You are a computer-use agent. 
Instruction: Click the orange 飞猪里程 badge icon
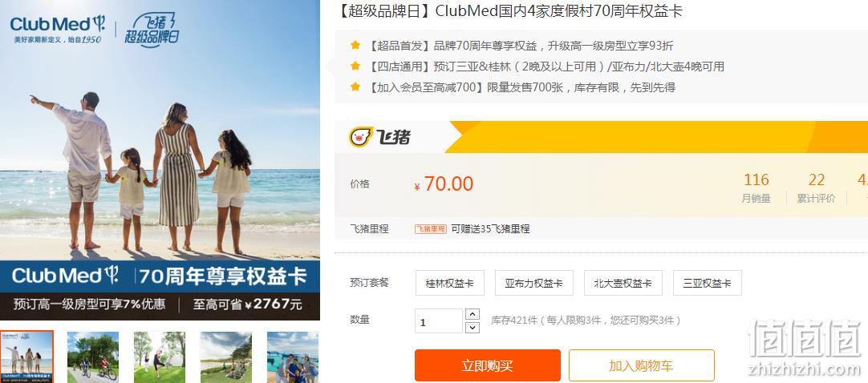(x=431, y=229)
